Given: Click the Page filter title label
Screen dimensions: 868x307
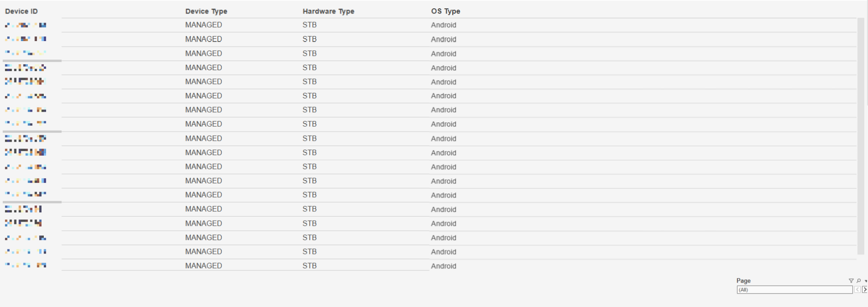Looking at the screenshot, I should (x=743, y=281).
